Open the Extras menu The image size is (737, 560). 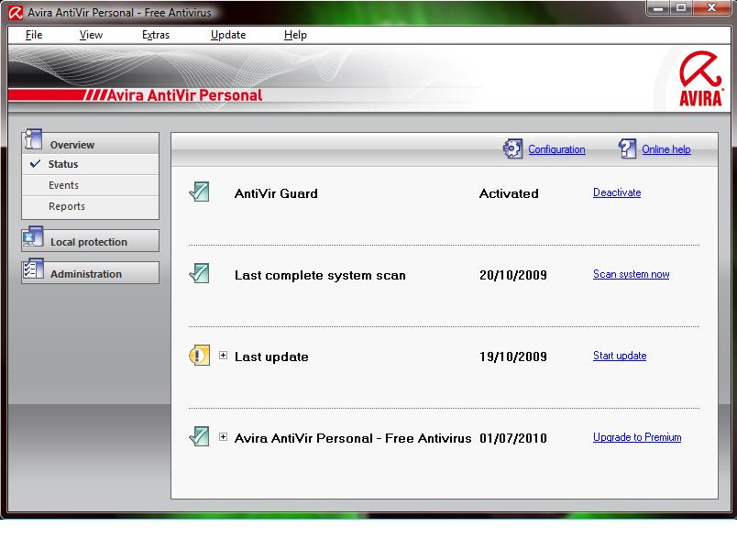pyautogui.click(x=156, y=35)
